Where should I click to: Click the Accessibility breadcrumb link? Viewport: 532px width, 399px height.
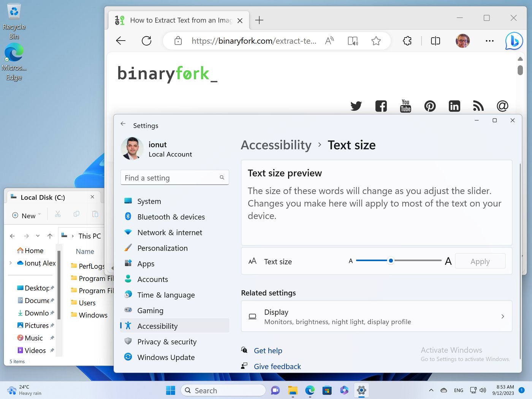coord(276,145)
